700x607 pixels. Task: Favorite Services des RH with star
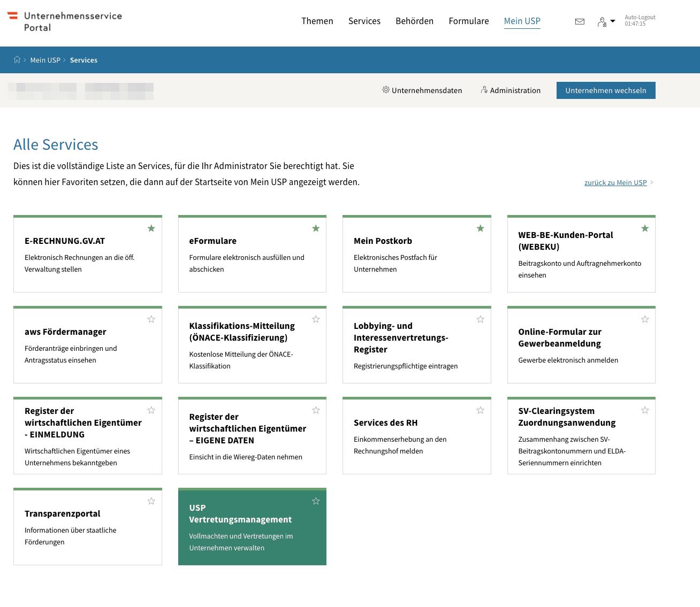click(481, 410)
